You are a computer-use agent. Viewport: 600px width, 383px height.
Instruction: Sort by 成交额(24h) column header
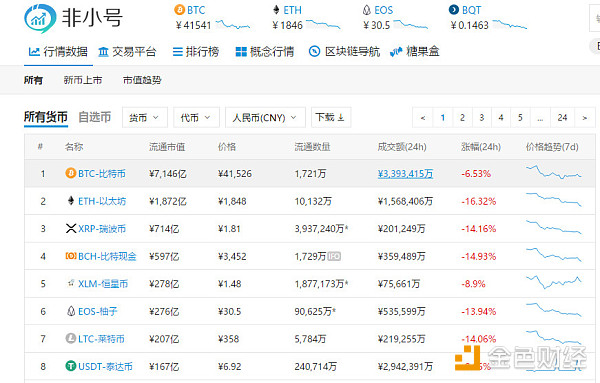(402, 147)
